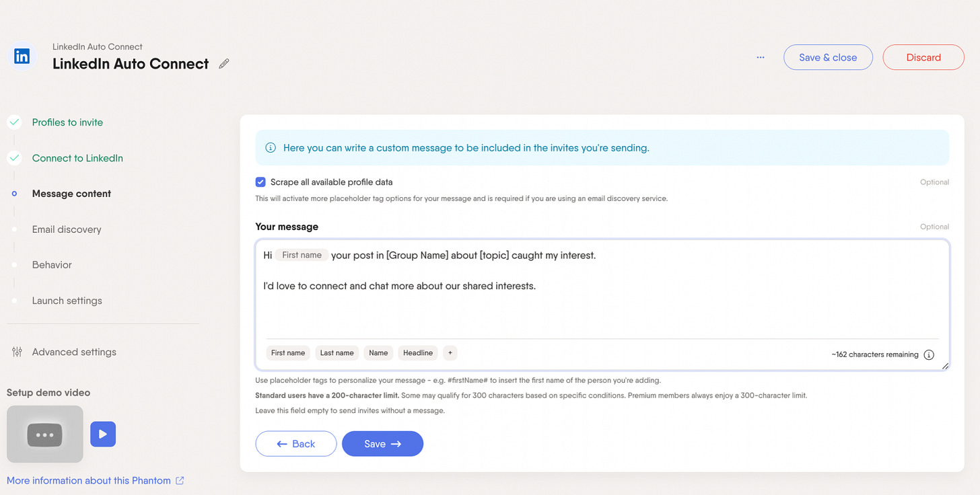Click the red Discard button
Image resolution: width=980 pixels, height=495 pixels.
pyautogui.click(x=923, y=57)
